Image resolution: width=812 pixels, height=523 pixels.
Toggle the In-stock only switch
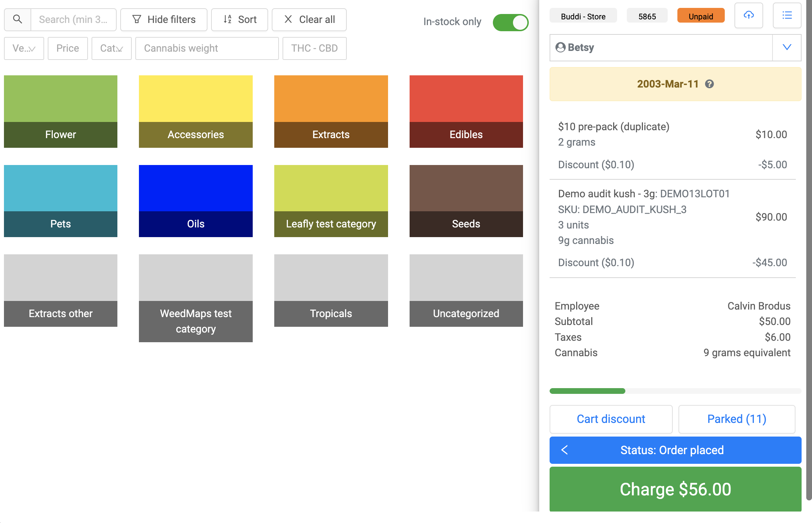(x=510, y=22)
